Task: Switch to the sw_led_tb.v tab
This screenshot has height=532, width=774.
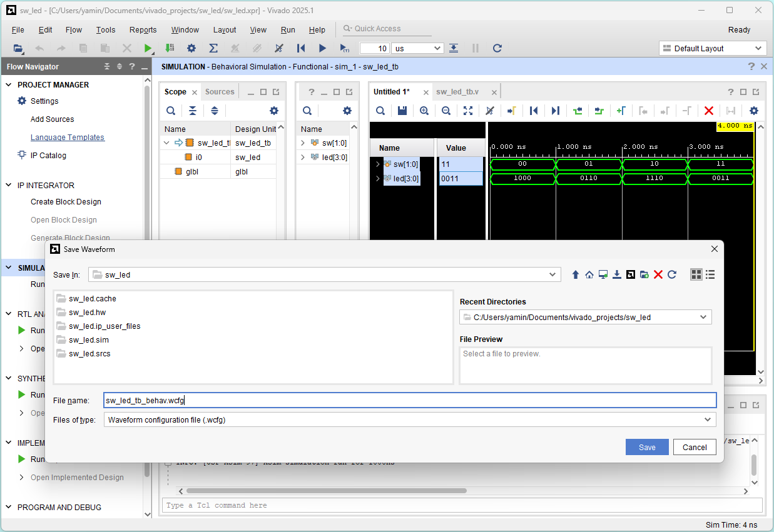Action: 457,92
